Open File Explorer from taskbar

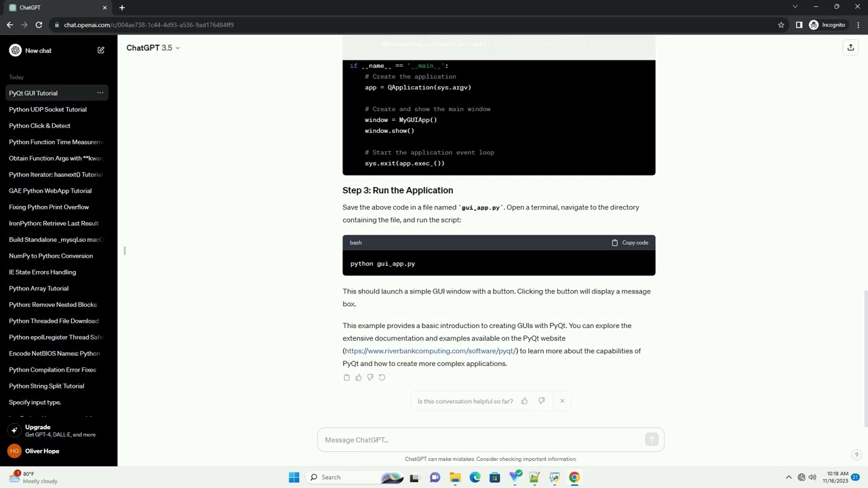pos(455,477)
